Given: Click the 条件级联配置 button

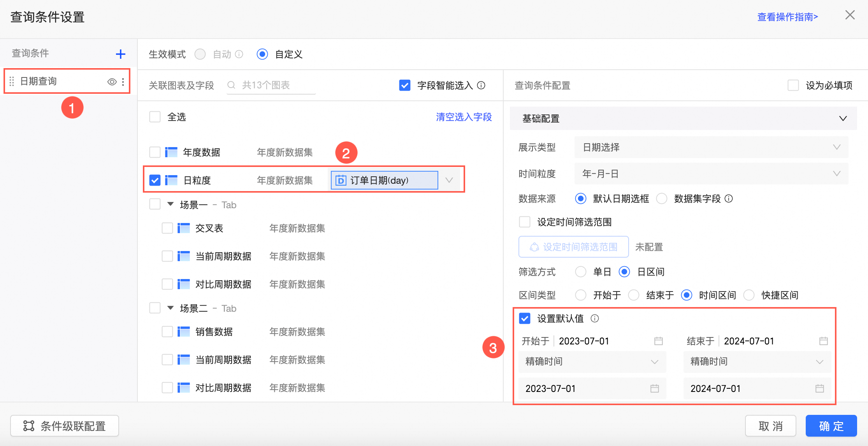Looking at the screenshot, I should click(65, 426).
